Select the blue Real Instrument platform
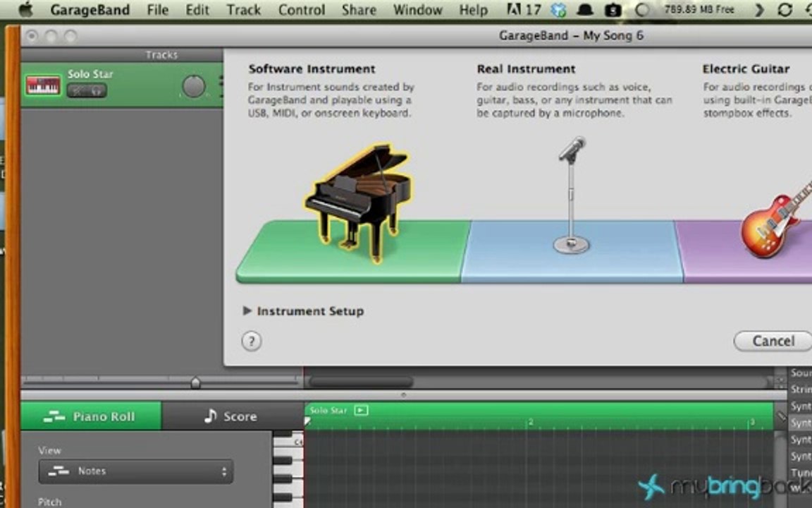Screen dimensions: 812x508 (572, 251)
